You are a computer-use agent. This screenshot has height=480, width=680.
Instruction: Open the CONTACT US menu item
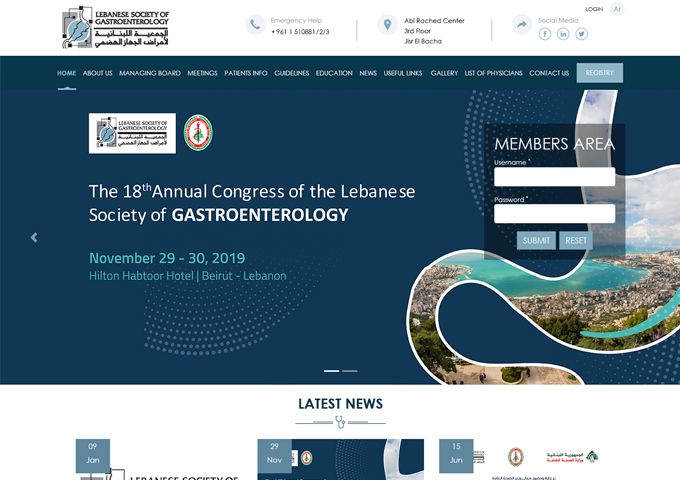549,73
